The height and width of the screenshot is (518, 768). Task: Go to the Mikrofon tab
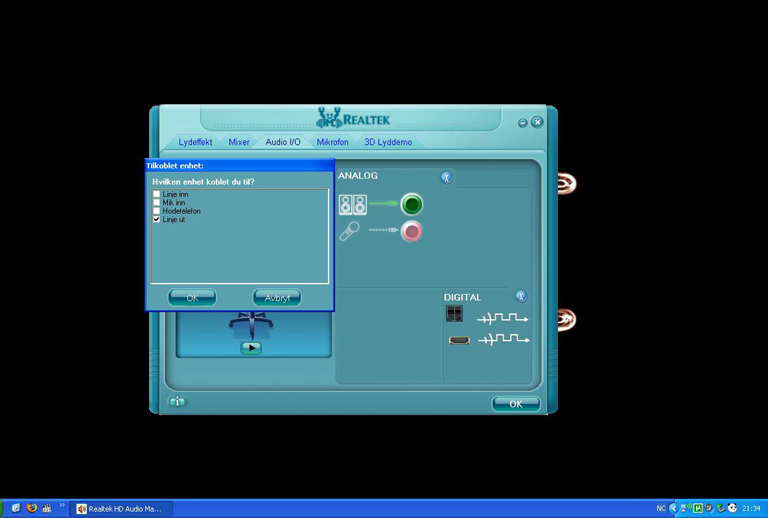(333, 142)
